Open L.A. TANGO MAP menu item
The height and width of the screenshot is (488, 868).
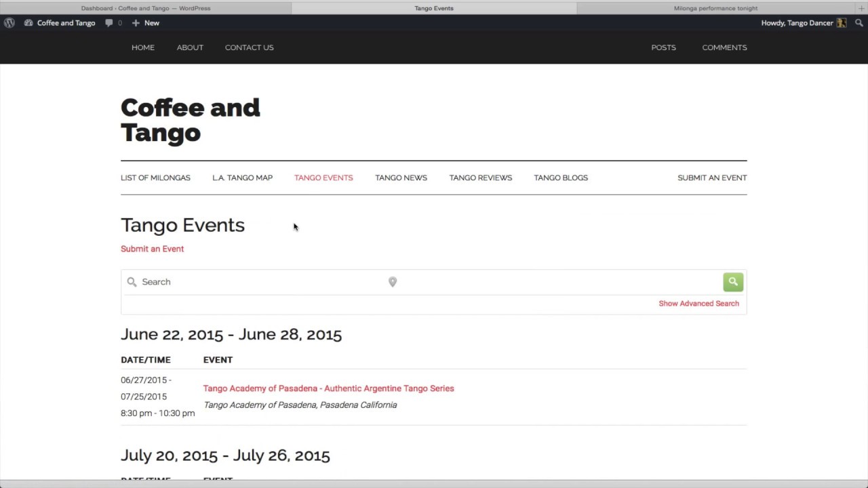click(242, 178)
